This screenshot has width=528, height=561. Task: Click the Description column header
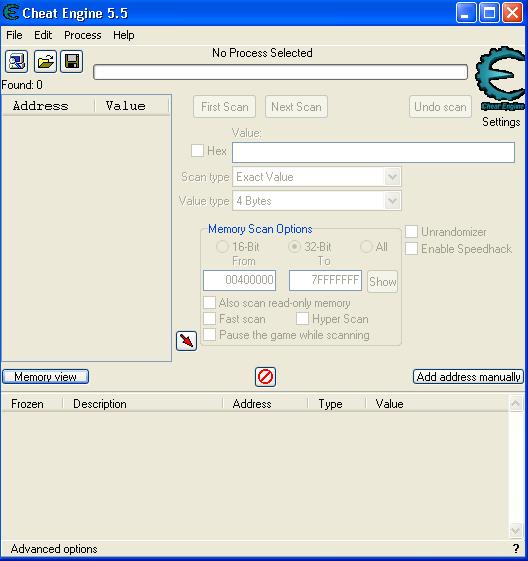point(142,404)
